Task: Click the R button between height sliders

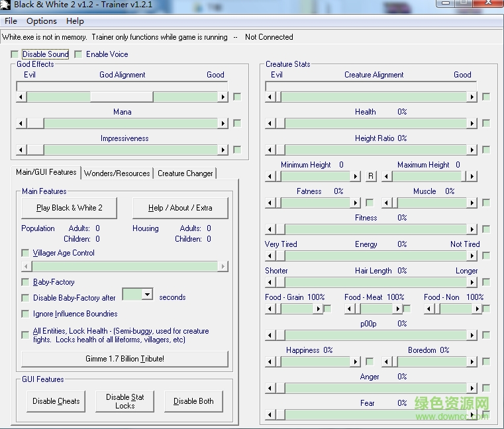Action: 371,176
